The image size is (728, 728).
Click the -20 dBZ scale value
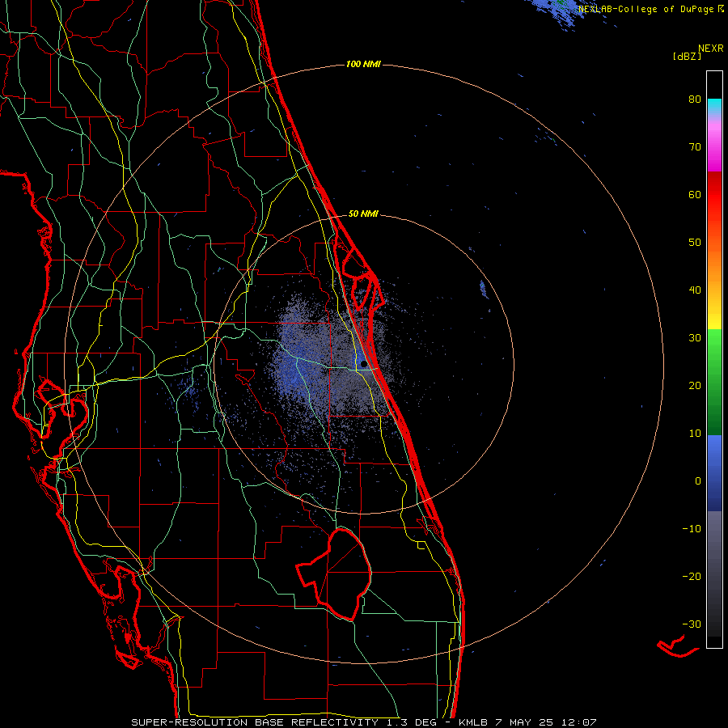[692, 577]
